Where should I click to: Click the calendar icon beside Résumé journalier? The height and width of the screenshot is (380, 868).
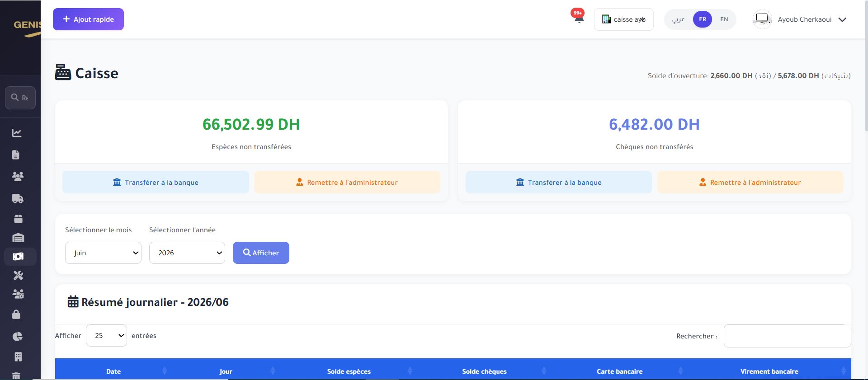73,302
